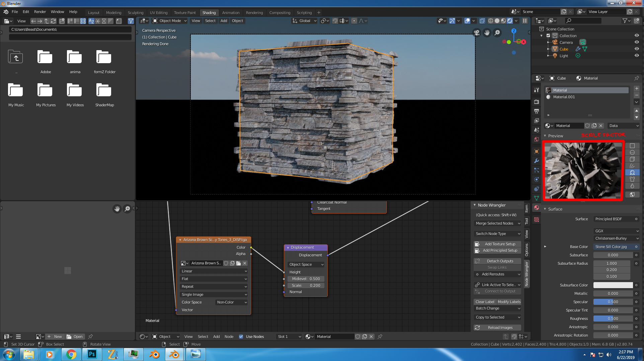The height and width of the screenshot is (361, 644).
Task: Click the Open image button
Action: pyautogui.click(x=75, y=337)
